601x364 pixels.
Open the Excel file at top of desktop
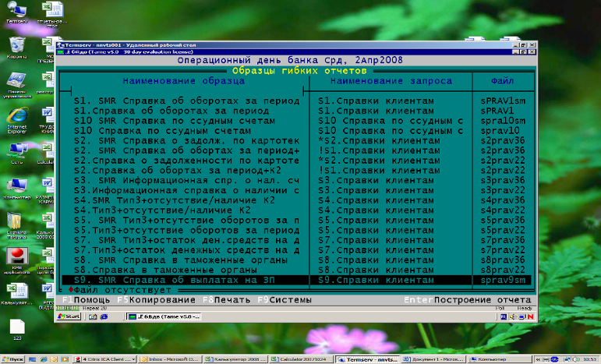click(52, 12)
